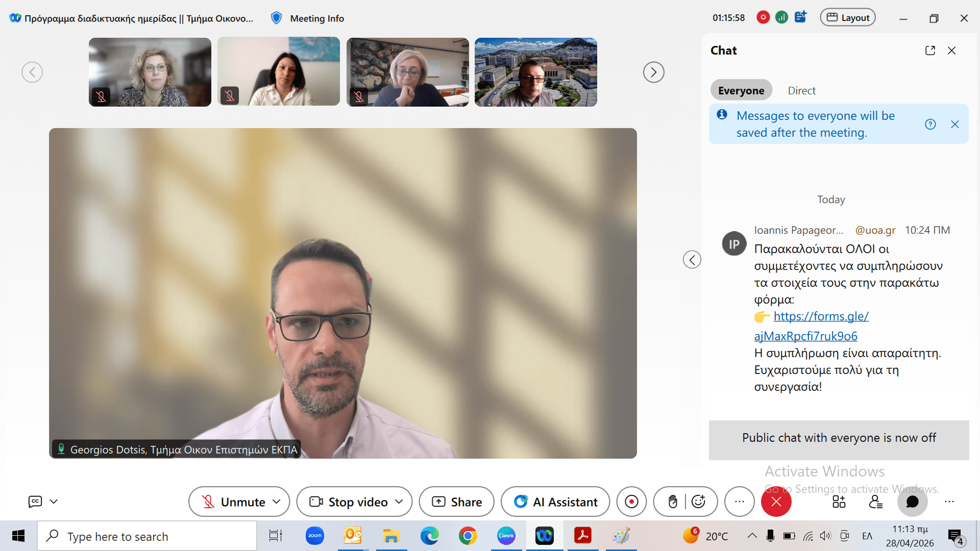The width and height of the screenshot is (980, 551).
Task: Click the Share button
Action: [457, 502]
